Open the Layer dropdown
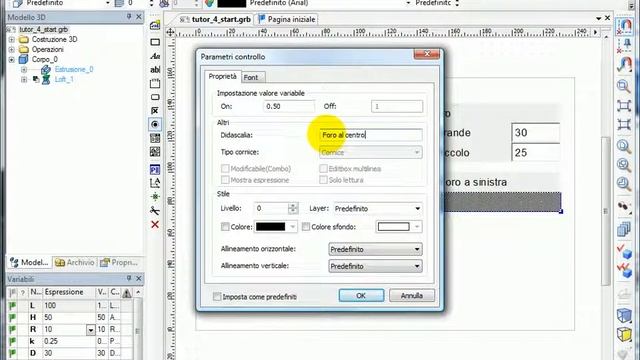 click(417, 209)
